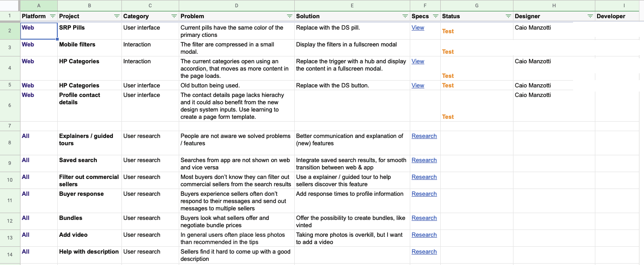This screenshot has width=644, height=265.
Task: Click the 'Profile contact details' project cell
Action: click(90, 106)
